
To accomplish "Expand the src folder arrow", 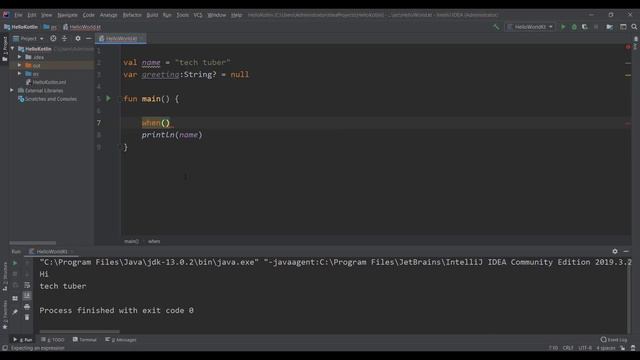I will point(19,74).
